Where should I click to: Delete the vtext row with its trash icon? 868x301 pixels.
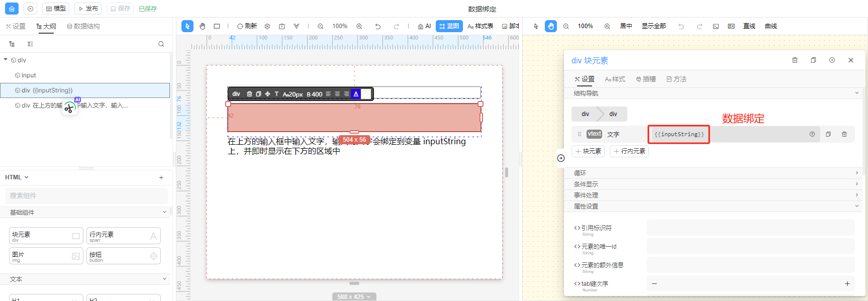844,134
